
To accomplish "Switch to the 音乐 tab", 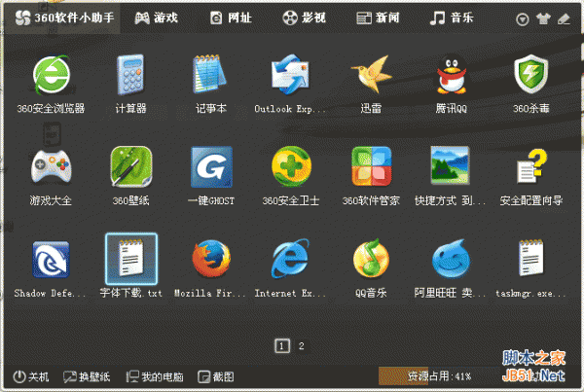I will pyautogui.click(x=452, y=18).
